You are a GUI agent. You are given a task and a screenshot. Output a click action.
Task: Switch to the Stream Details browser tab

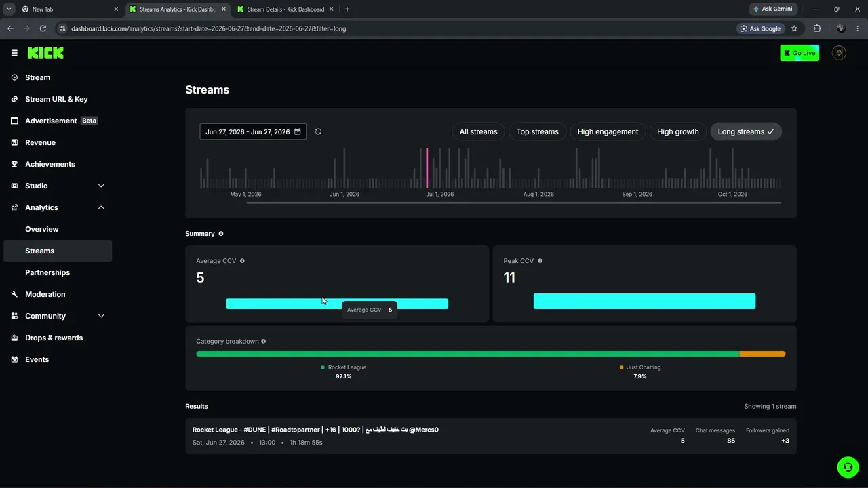click(x=285, y=9)
